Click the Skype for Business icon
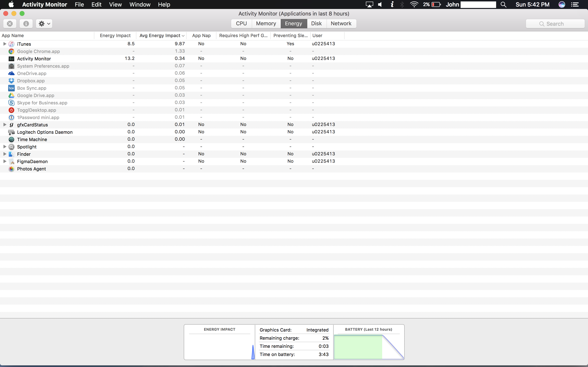This screenshot has width=588, height=367. coord(11,103)
